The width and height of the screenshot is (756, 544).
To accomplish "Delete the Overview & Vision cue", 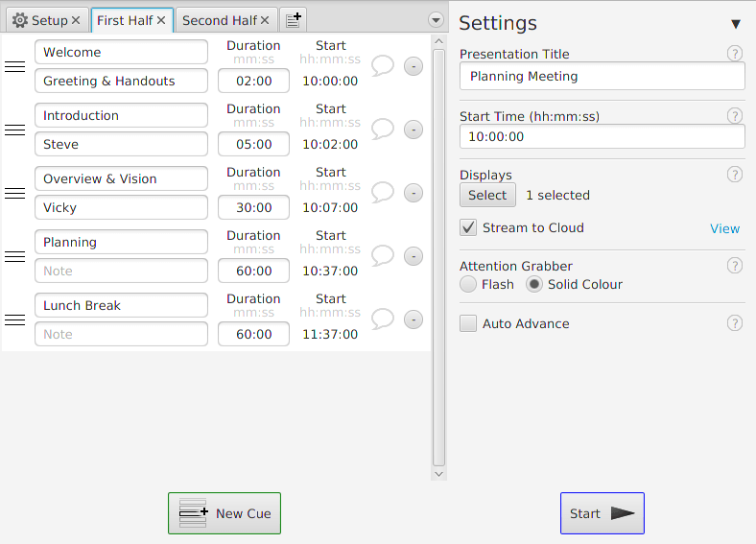I will click(413, 193).
